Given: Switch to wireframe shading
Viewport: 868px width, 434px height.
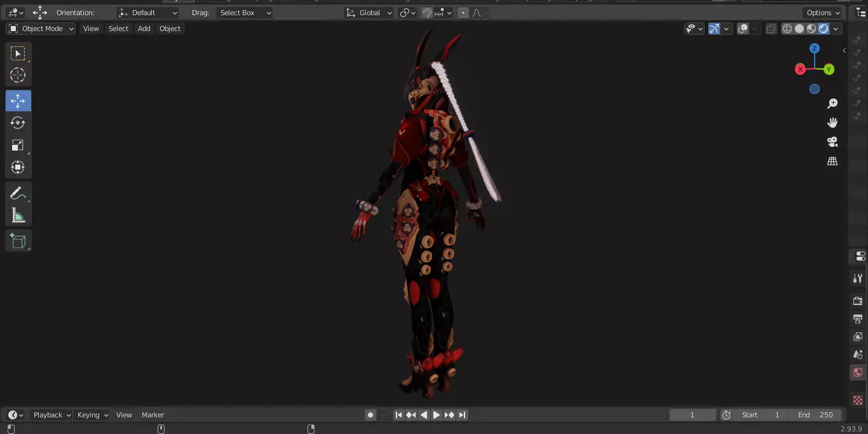Looking at the screenshot, I should (x=787, y=29).
